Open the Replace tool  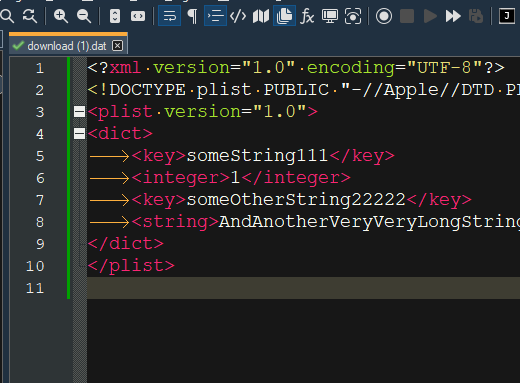coord(30,16)
